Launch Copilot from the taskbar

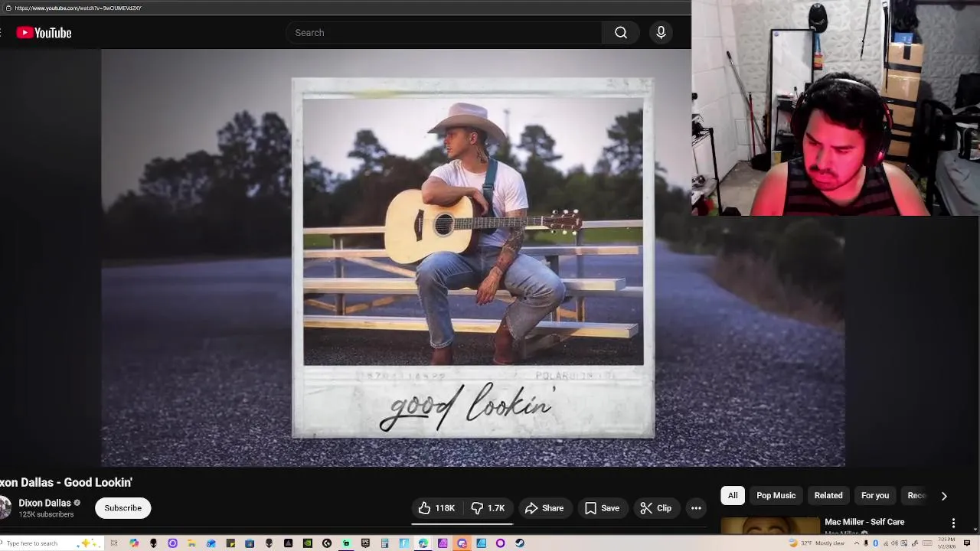(x=134, y=543)
